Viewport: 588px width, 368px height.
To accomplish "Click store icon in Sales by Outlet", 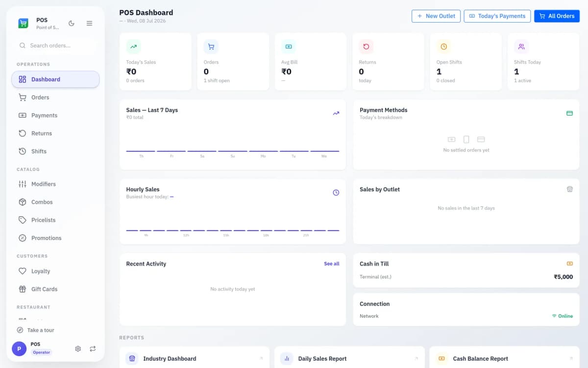I will [x=569, y=189].
